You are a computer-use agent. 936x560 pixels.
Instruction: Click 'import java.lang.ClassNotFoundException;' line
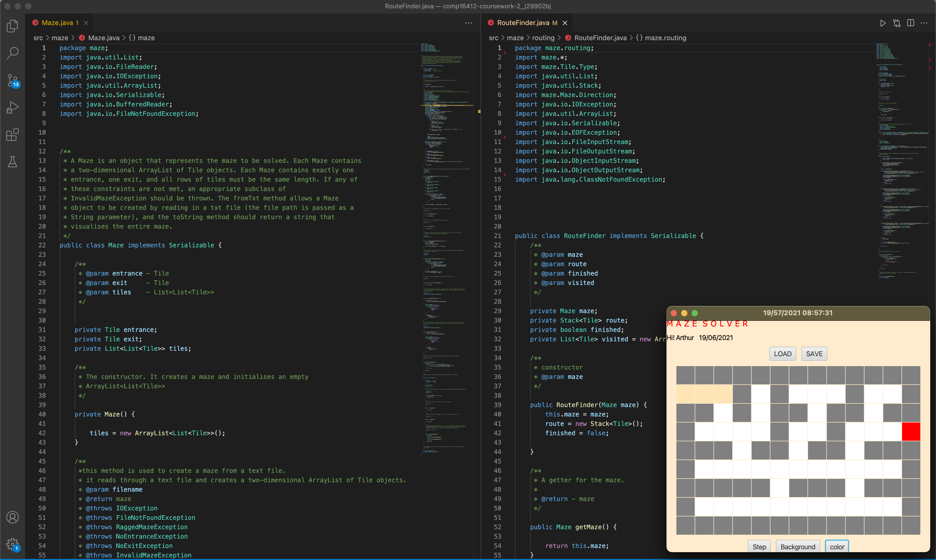click(590, 179)
